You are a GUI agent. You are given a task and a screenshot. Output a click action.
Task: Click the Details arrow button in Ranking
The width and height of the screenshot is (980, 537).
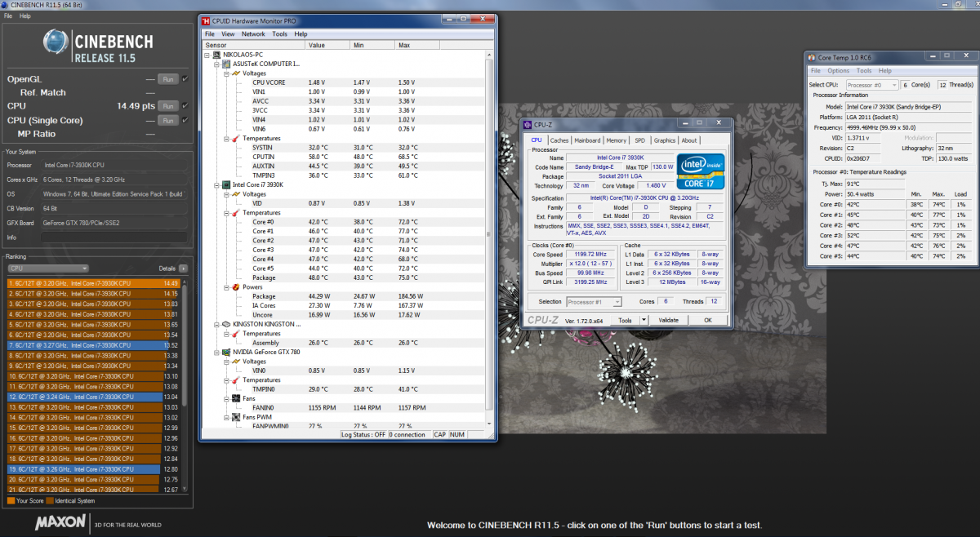(x=183, y=268)
